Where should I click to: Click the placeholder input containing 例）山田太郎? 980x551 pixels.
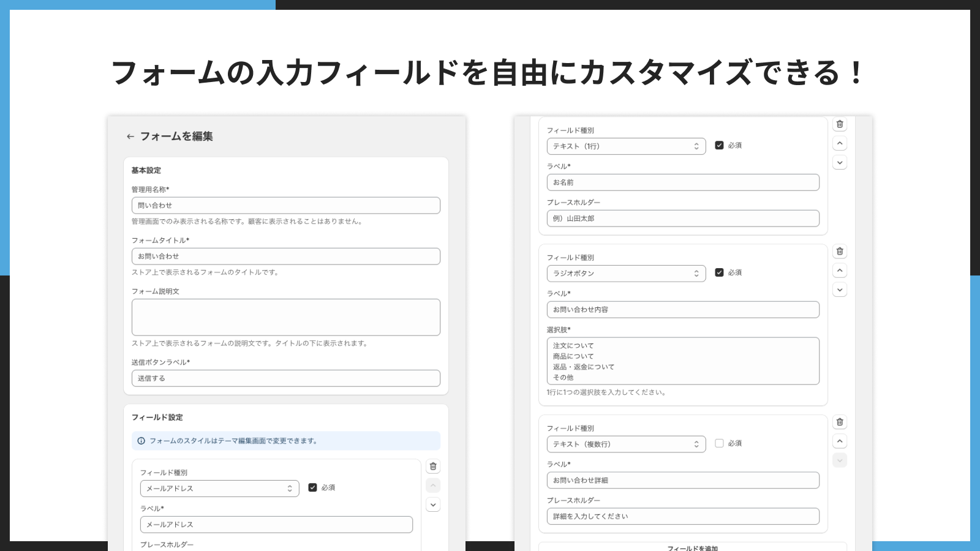[x=683, y=219]
